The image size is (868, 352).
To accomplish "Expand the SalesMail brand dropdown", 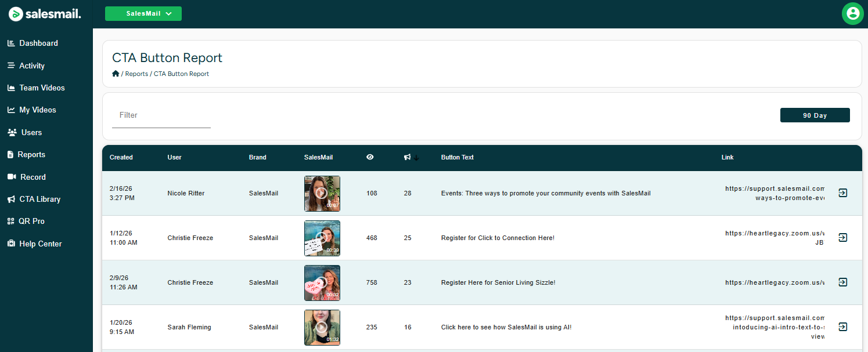I will tap(143, 14).
